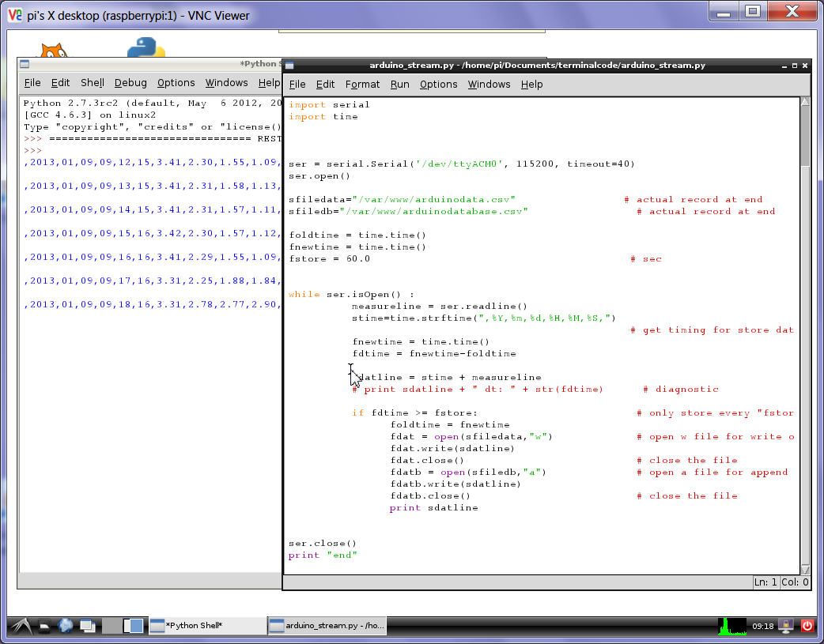Open the Python IDLE desktop icon
Viewport: 824px width, 644px height.
[x=146, y=49]
